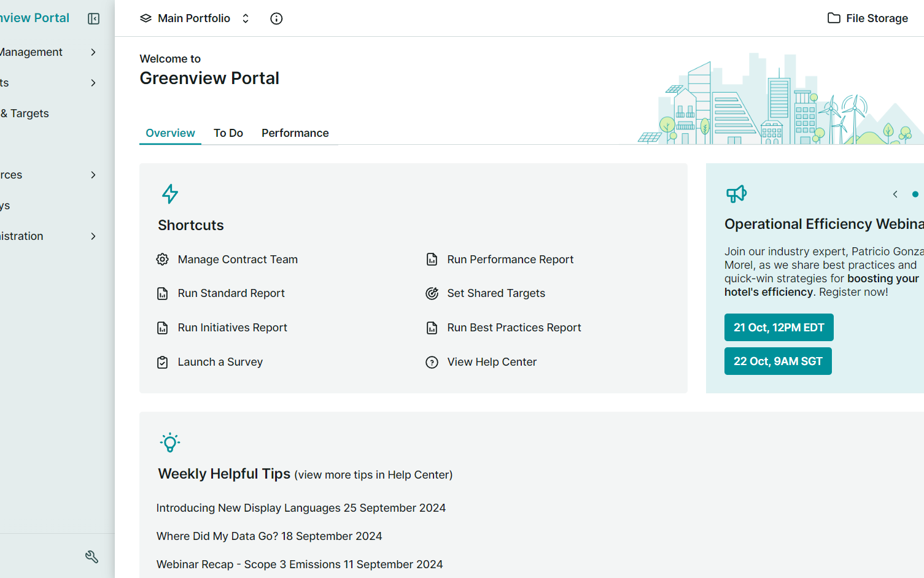924x578 pixels.
Task: Expand the Administration sidebar chevron
Action: tap(93, 236)
